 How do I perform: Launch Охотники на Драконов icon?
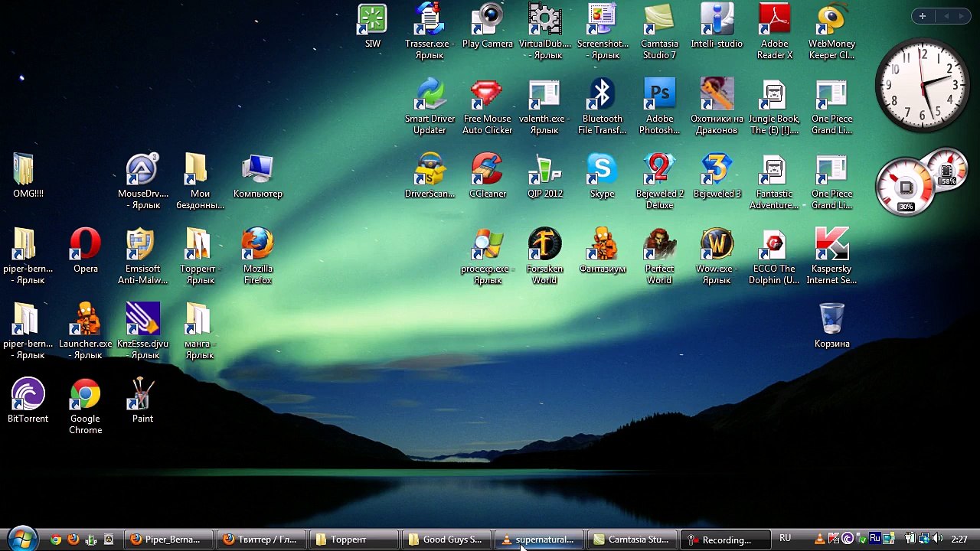(x=717, y=106)
